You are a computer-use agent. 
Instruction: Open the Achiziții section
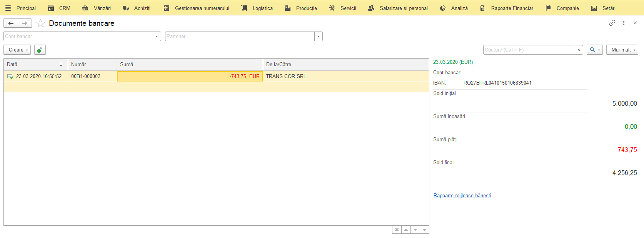pyautogui.click(x=143, y=8)
